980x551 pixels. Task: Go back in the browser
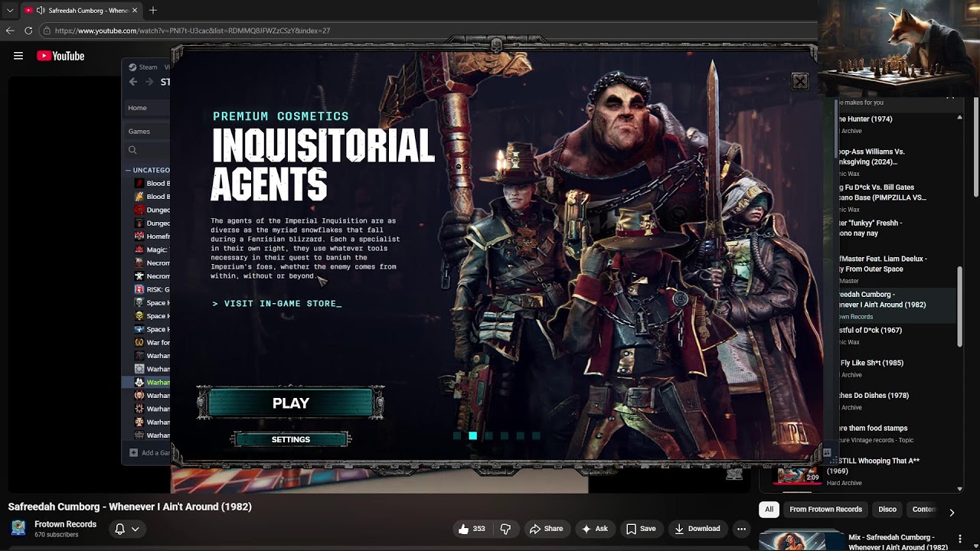tap(10, 31)
